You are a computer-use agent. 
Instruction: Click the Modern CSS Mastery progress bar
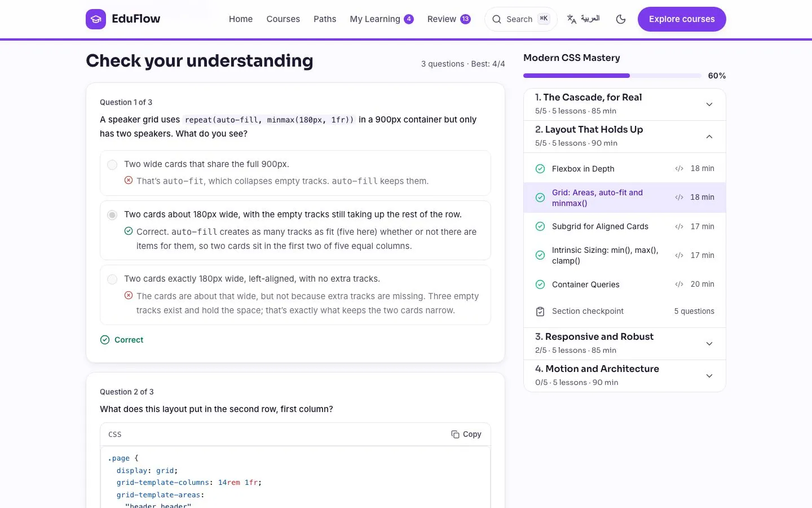612,76
